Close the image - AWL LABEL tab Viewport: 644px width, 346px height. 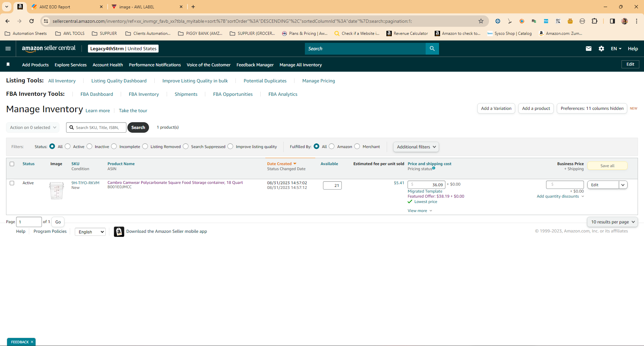coord(181,7)
